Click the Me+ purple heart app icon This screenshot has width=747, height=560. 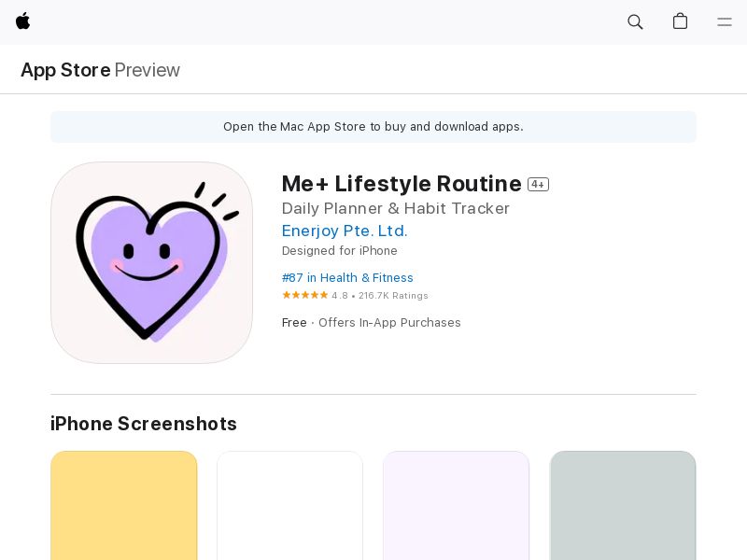click(x=151, y=262)
